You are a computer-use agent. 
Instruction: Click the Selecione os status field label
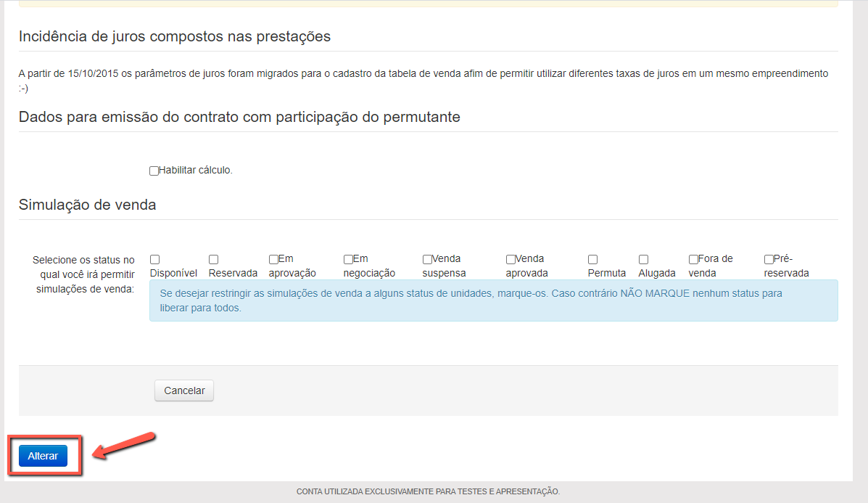point(83,274)
